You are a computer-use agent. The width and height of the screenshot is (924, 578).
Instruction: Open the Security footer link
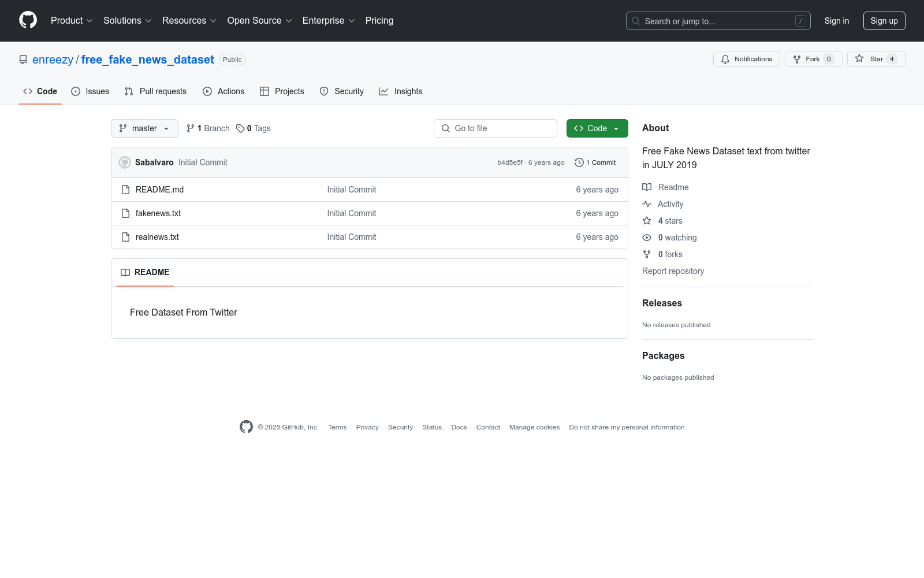pyautogui.click(x=400, y=427)
